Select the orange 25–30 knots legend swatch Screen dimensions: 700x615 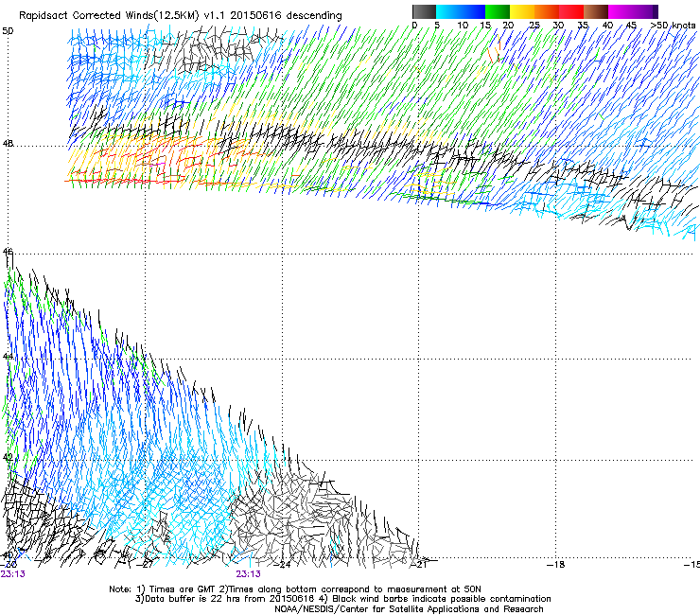[x=547, y=11]
